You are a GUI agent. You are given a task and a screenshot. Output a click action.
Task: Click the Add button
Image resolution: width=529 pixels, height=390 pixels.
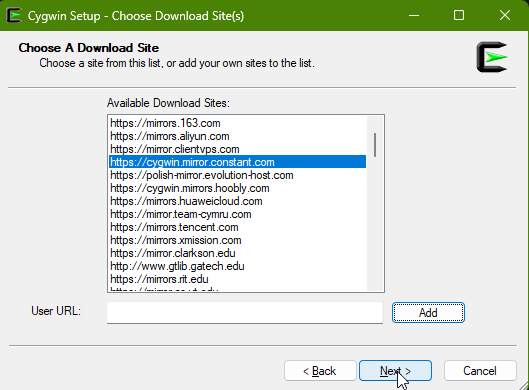coord(428,313)
